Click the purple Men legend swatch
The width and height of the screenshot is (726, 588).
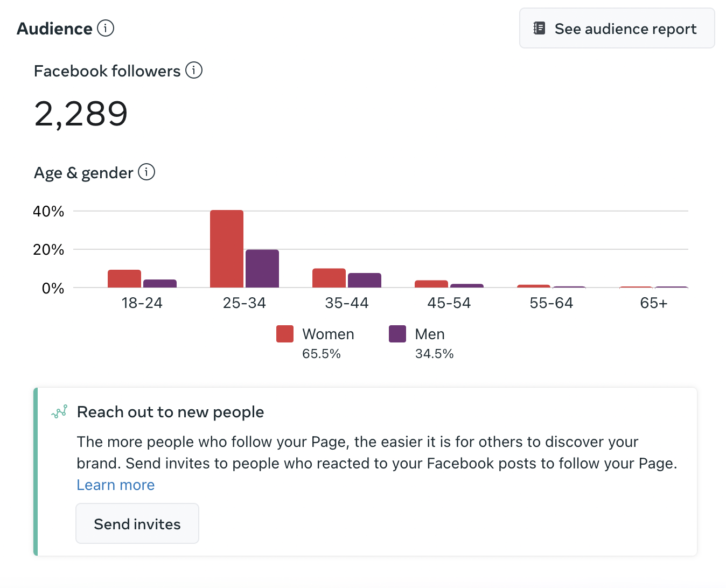[397, 334]
